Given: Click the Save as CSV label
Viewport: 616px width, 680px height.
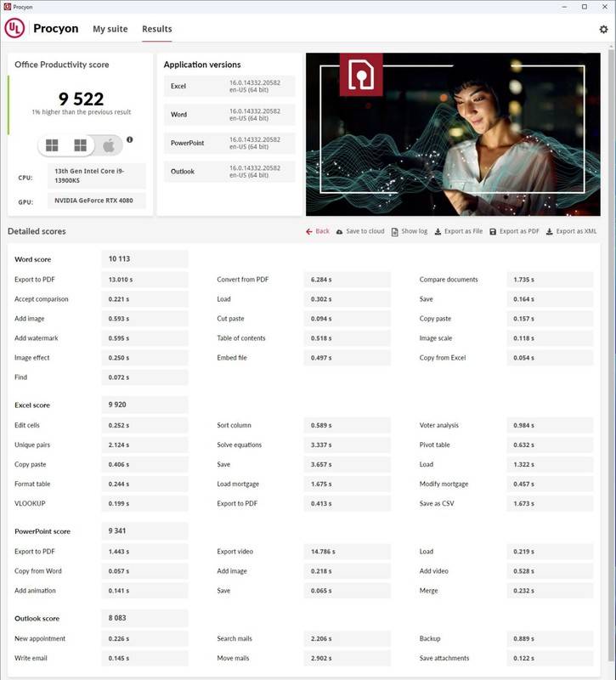Looking at the screenshot, I should coord(437,503).
